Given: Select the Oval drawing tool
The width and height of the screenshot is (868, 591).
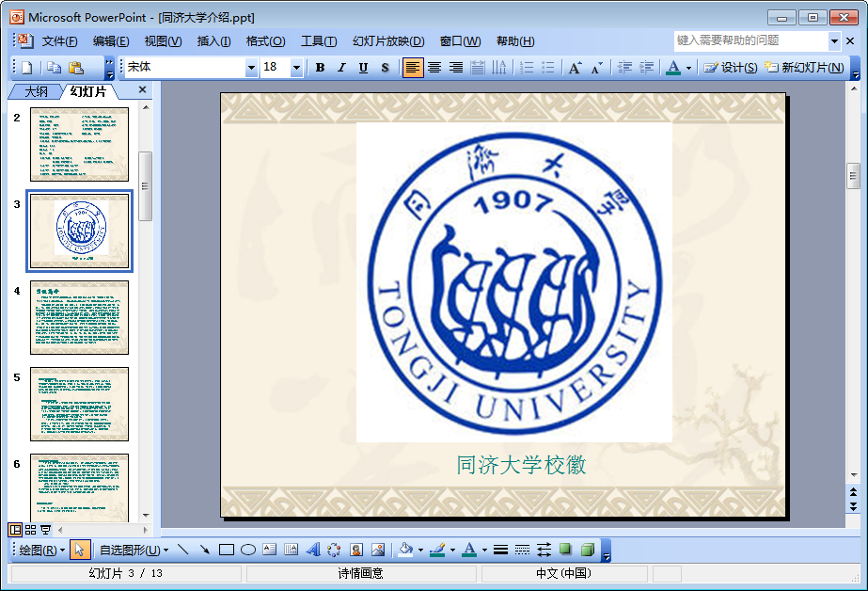Looking at the screenshot, I should (248, 550).
